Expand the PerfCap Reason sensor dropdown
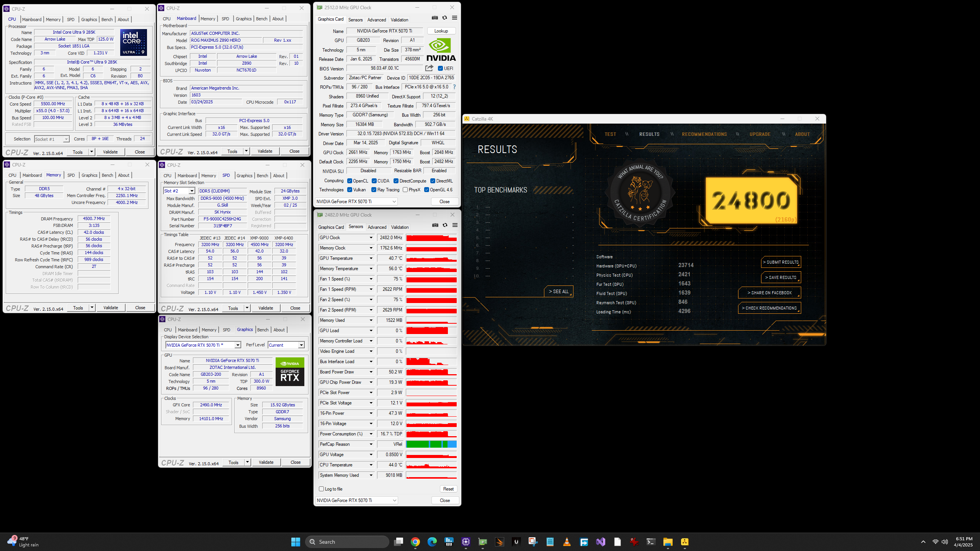This screenshot has width=980, height=551. (371, 444)
